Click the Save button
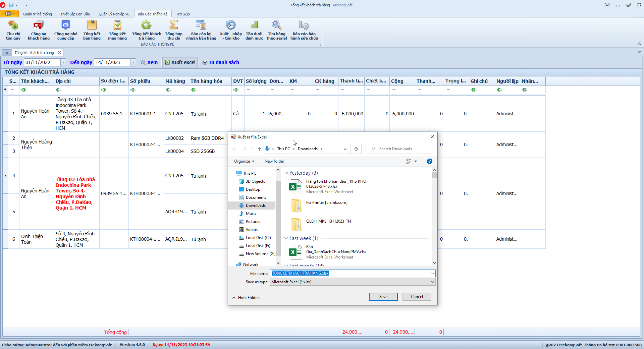The width and height of the screenshot is (644, 349). click(383, 297)
